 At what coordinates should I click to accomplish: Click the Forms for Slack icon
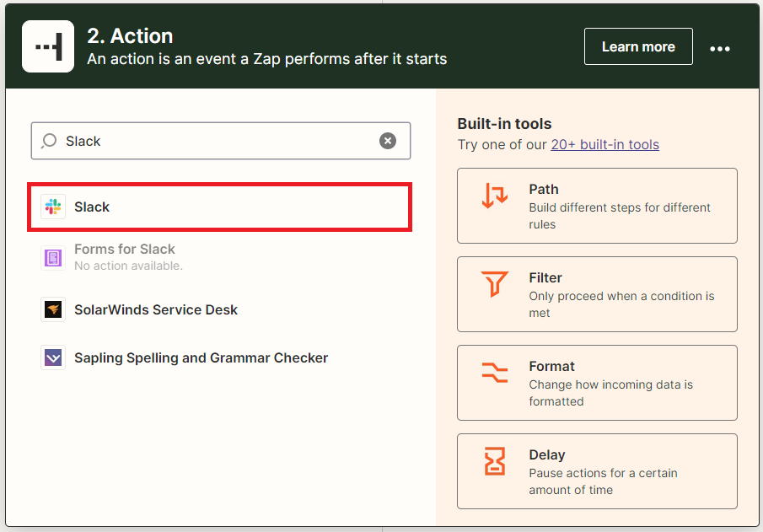click(x=53, y=257)
